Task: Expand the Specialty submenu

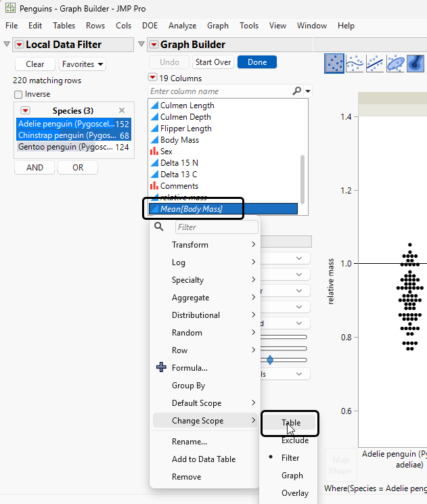Action: click(205, 279)
